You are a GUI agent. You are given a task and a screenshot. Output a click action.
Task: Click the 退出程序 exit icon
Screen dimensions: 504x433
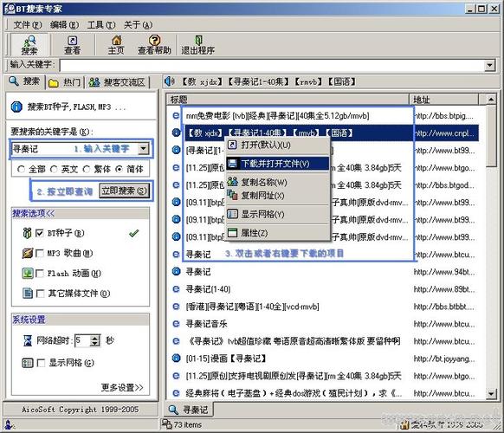click(198, 40)
